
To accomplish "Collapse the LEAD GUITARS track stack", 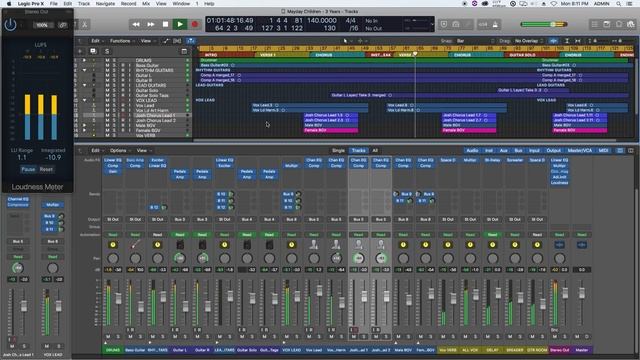I will click(85, 85).
